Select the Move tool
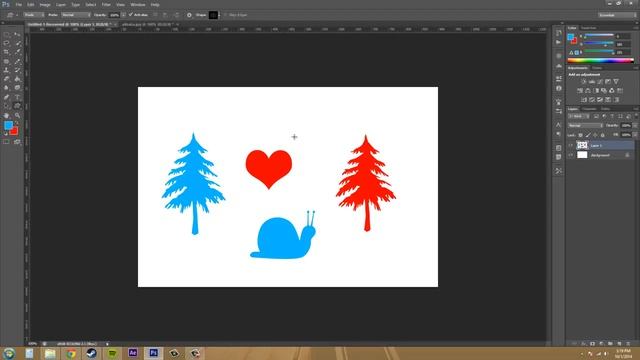640x360 pixels. pos(17,34)
